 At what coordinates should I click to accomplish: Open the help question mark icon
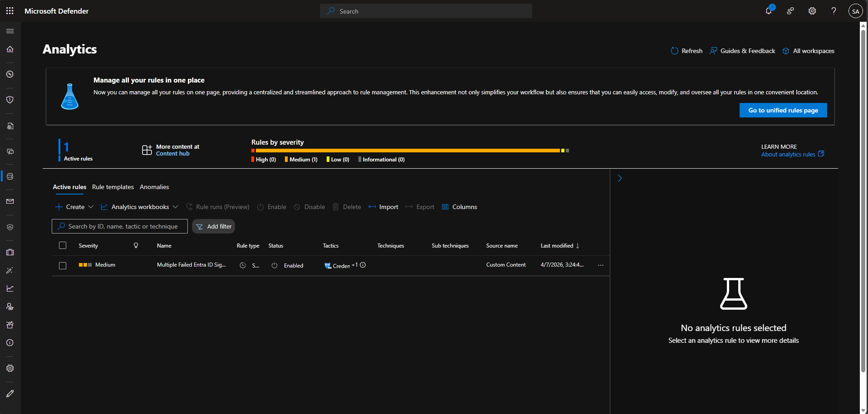(834, 11)
